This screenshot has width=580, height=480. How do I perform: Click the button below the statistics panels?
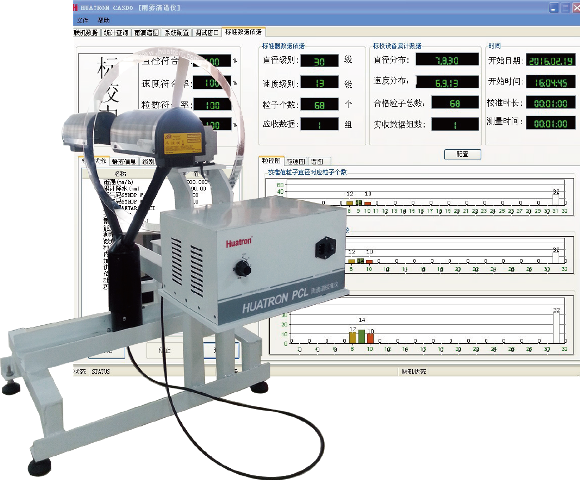pos(462,154)
